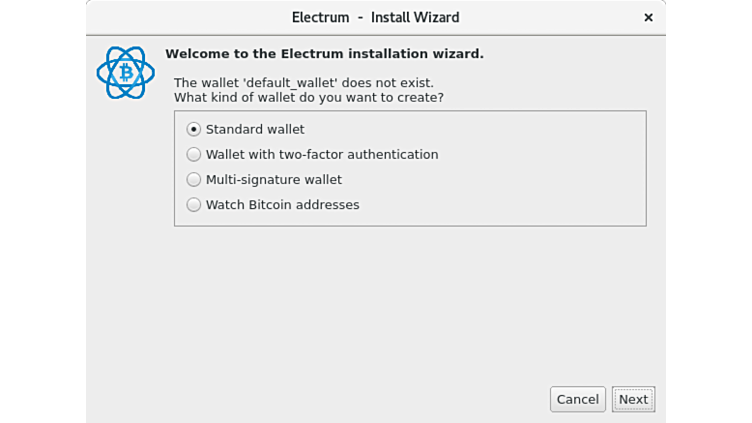Close the Install Wizard window

pyautogui.click(x=648, y=17)
